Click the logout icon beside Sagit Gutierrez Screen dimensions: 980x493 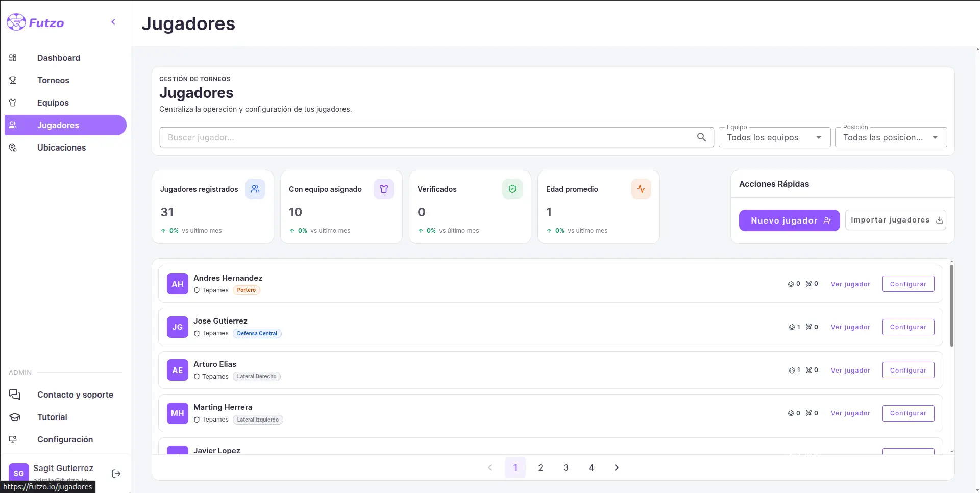[x=116, y=474]
